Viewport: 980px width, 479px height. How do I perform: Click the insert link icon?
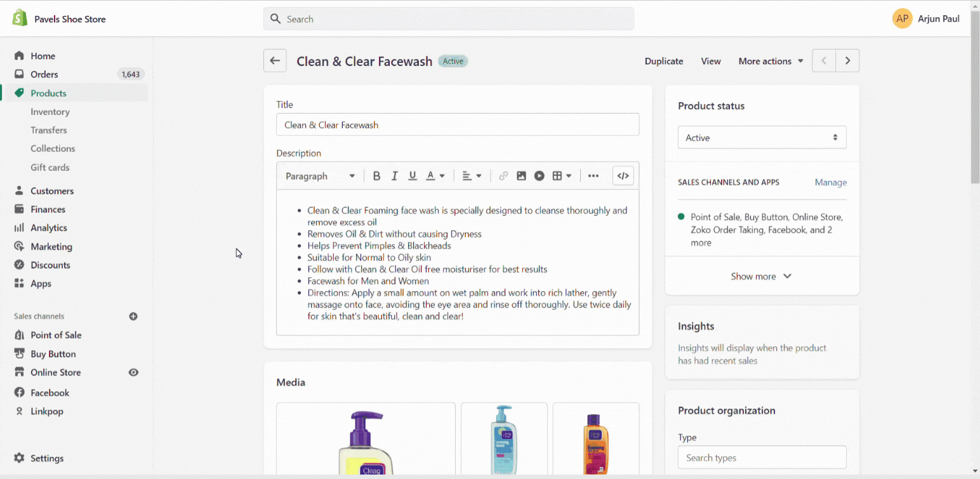[x=503, y=176]
